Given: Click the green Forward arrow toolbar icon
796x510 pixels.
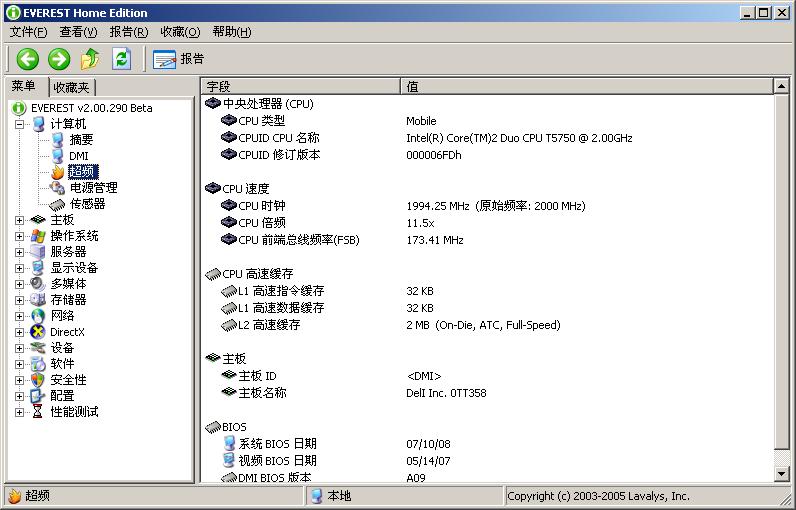Looking at the screenshot, I should 59,59.
